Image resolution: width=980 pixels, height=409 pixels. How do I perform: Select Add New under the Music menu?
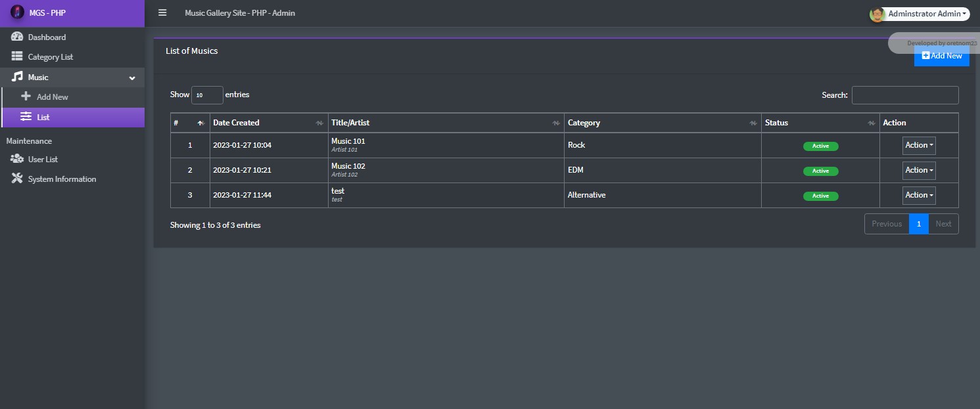[x=72, y=97]
